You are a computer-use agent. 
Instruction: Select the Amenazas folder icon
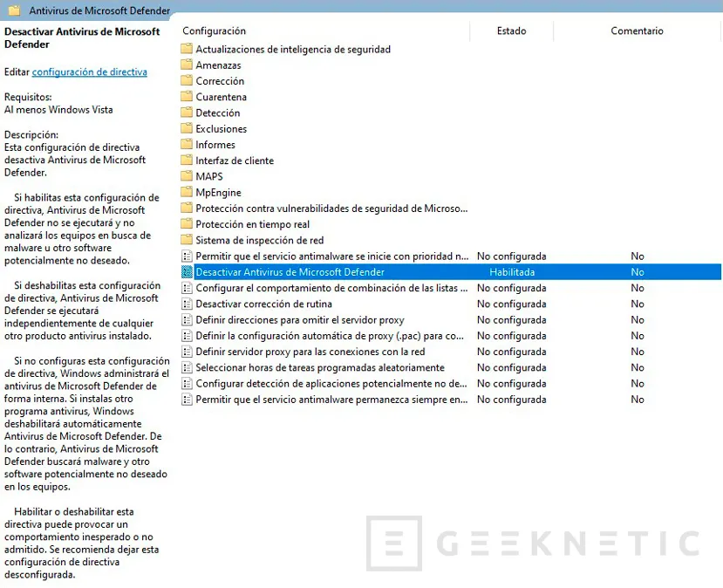pos(187,65)
